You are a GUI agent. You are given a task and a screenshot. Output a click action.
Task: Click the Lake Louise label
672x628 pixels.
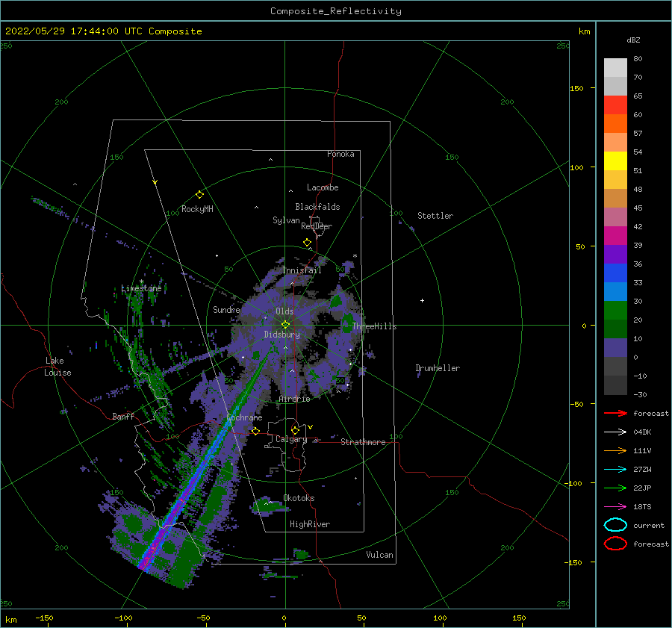point(57,367)
